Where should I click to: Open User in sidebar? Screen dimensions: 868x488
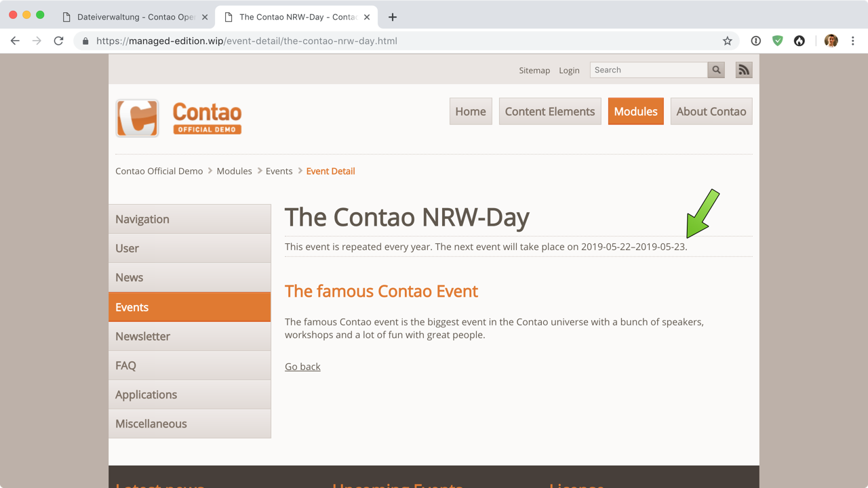click(x=190, y=248)
